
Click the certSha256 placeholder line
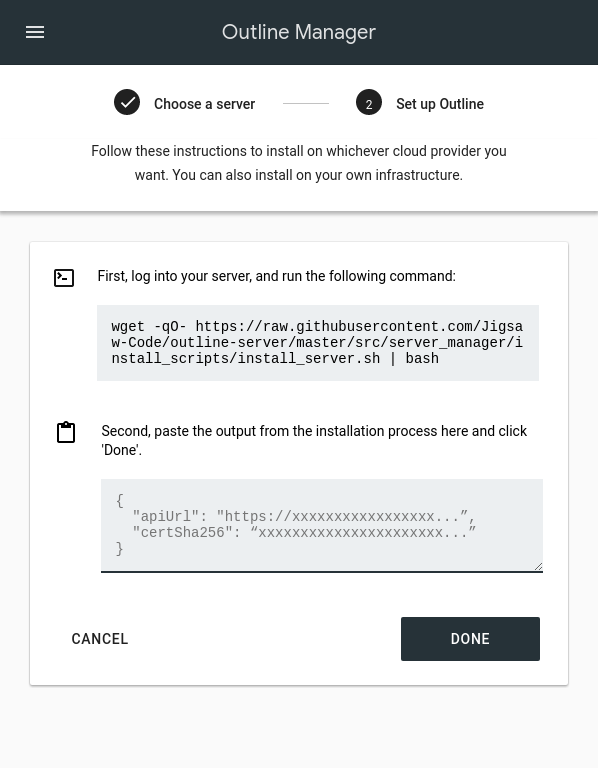[x=304, y=532]
